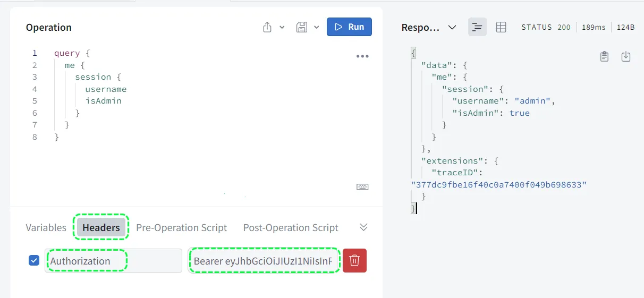The image size is (644, 298).
Task: Click the share operation icon
Action: pos(267,27)
